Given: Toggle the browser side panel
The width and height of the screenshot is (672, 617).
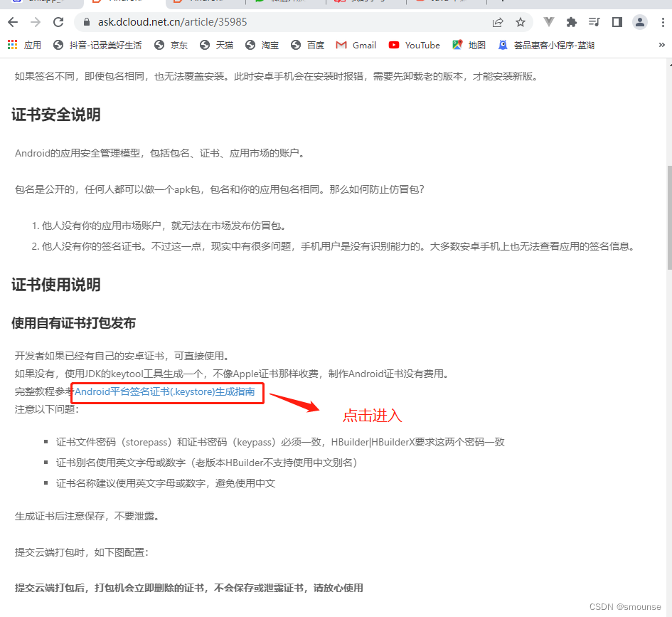Looking at the screenshot, I should 617,22.
